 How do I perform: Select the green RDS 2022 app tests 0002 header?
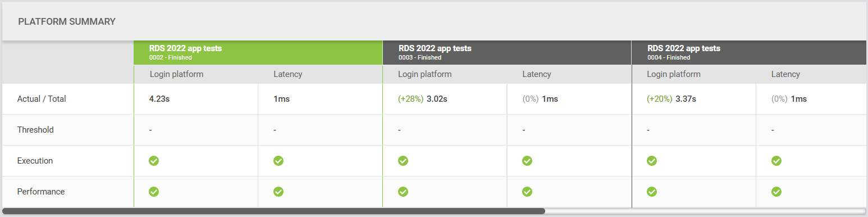[258, 52]
